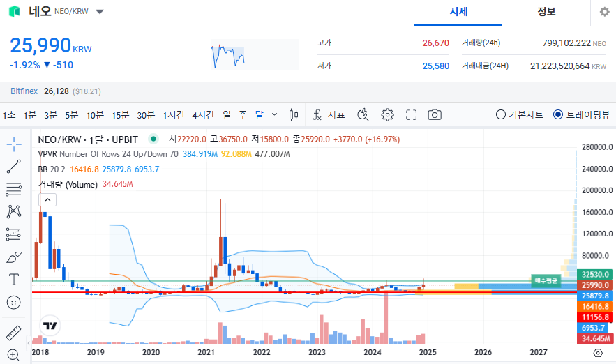The height and width of the screenshot is (364, 616).
Task: Click the Bitfinex exchange link
Action: click(24, 91)
